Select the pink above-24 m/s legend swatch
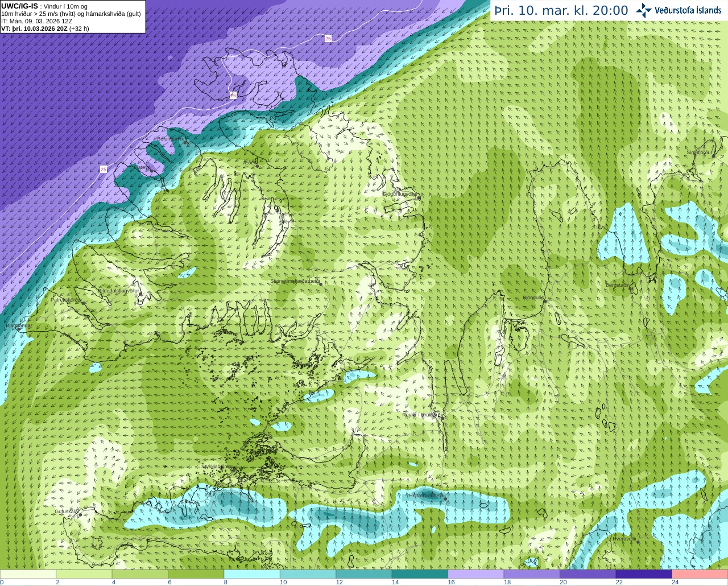This screenshot has width=728, height=586. point(700,574)
